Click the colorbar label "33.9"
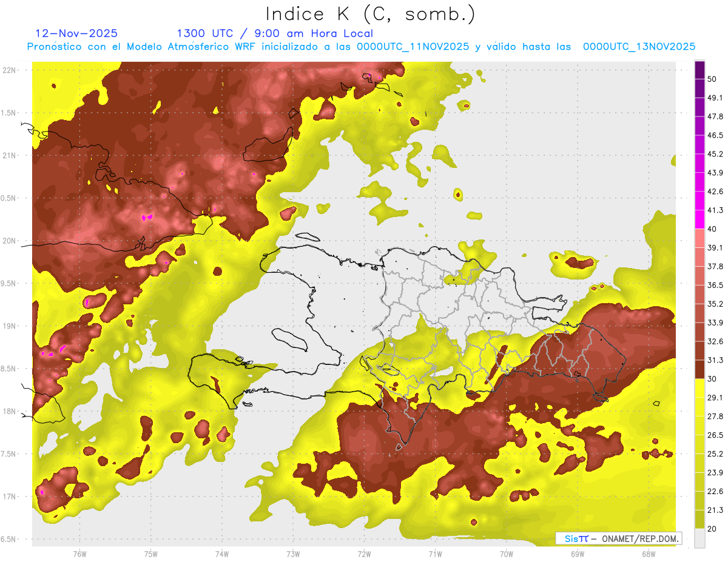Image resolution: width=728 pixels, height=562 pixels. (x=715, y=323)
